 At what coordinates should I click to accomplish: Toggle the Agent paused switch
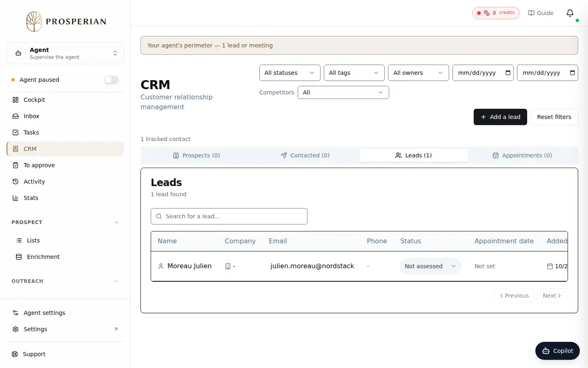111,80
